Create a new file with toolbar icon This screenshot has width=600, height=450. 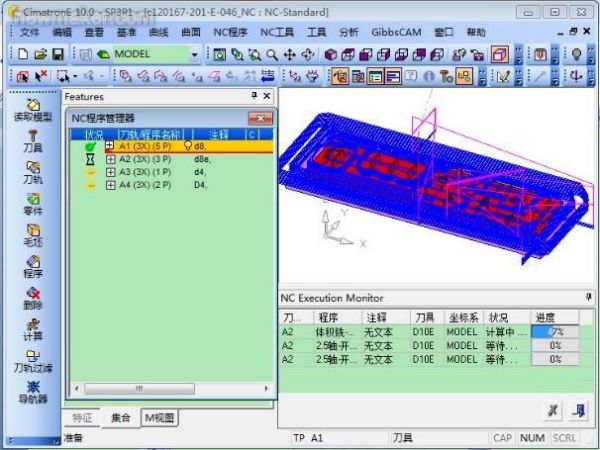pos(23,54)
